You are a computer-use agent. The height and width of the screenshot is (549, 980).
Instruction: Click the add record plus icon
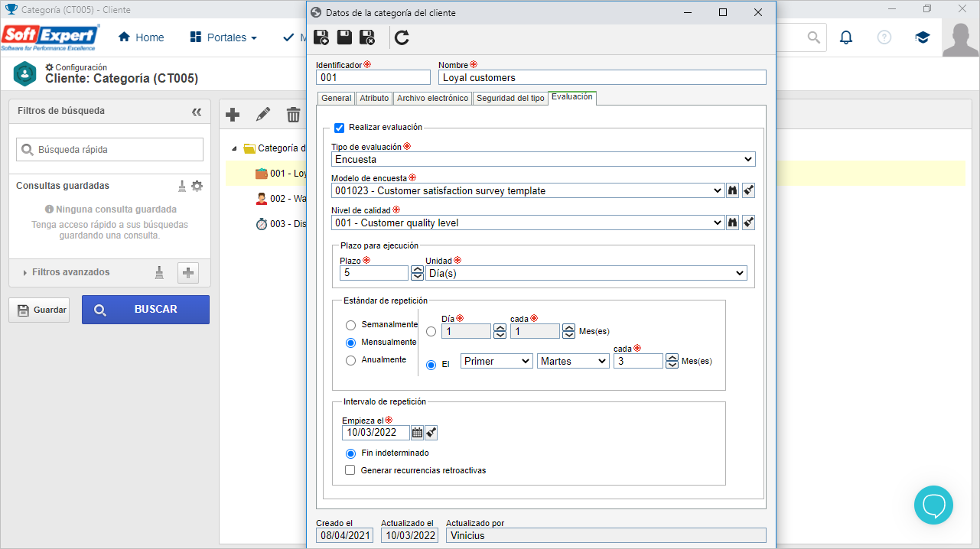(233, 115)
